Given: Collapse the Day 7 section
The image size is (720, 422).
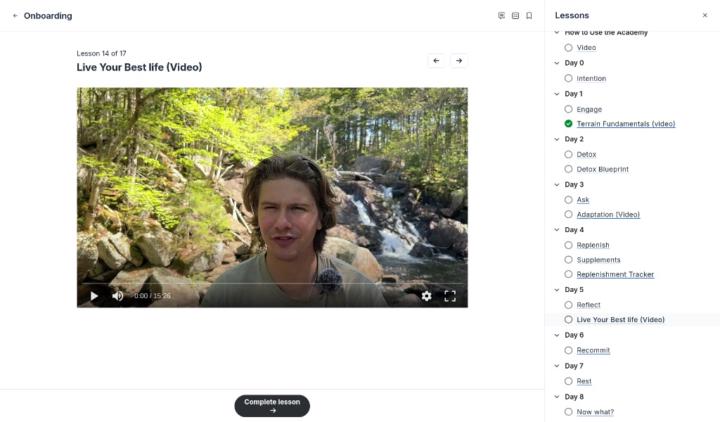Looking at the screenshot, I should click(x=556, y=366).
